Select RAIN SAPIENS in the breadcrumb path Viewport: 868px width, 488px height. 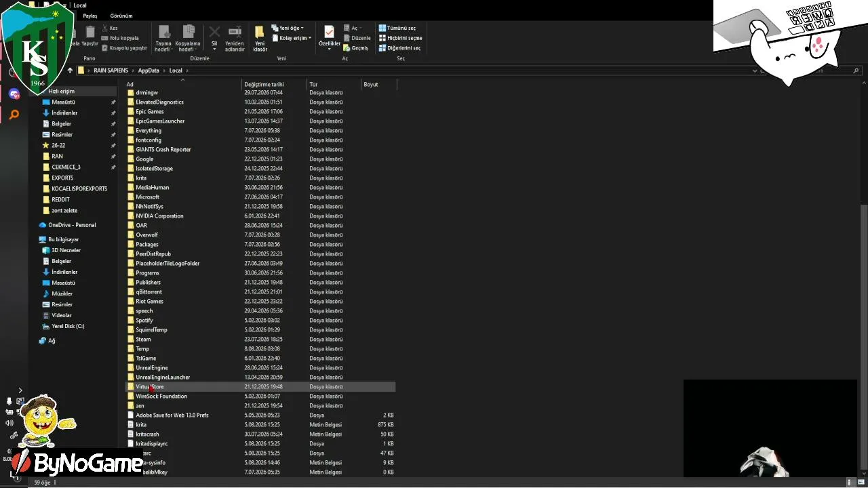[111, 70]
